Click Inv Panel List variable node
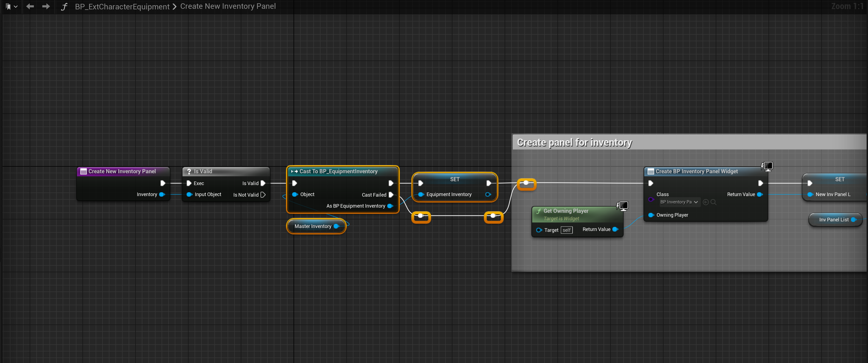The height and width of the screenshot is (363, 868). pos(834,219)
